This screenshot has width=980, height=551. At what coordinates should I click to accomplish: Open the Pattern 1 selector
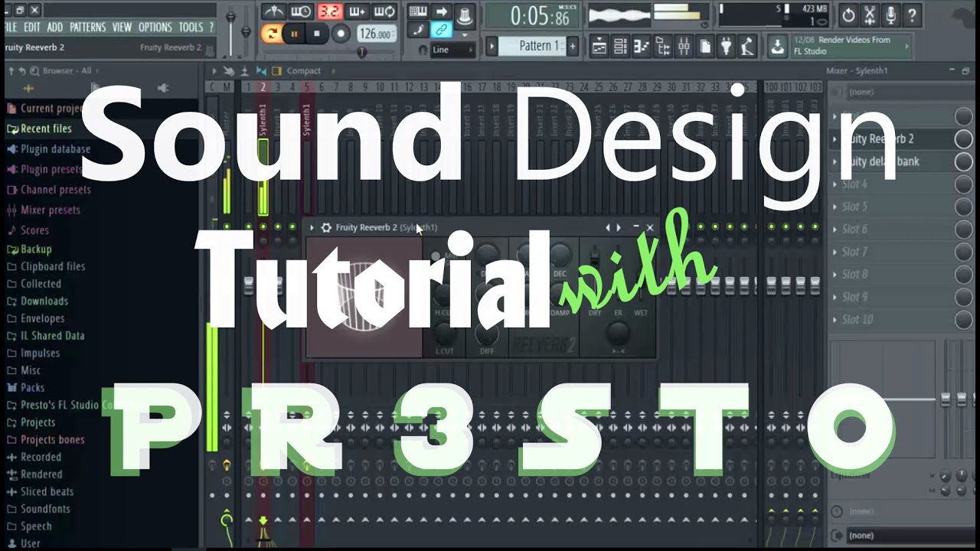tap(532, 46)
